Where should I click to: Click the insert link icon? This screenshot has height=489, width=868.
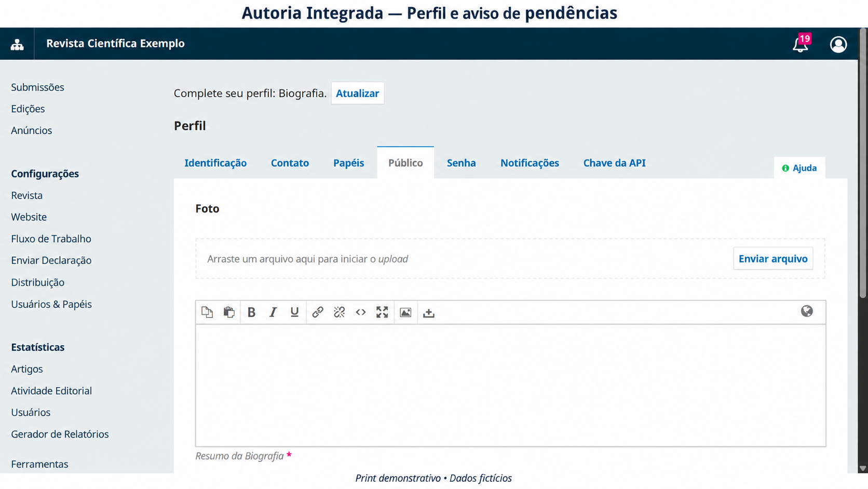click(x=318, y=312)
